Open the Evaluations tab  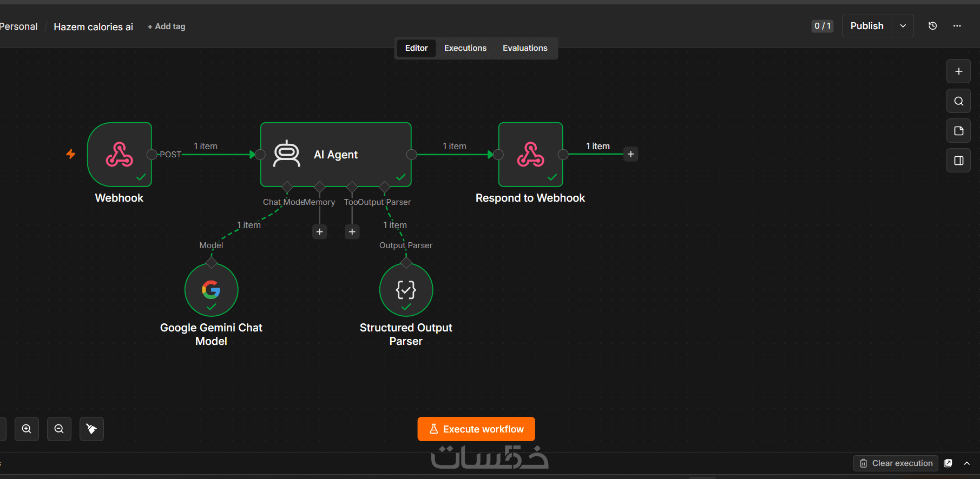pos(525,48)
